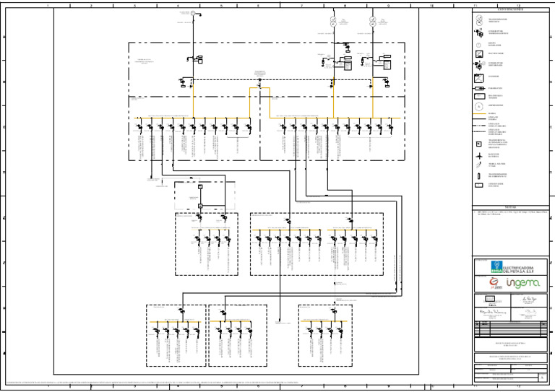Click the upper small square symbol in the central dashed box

(x=200, y=187)
